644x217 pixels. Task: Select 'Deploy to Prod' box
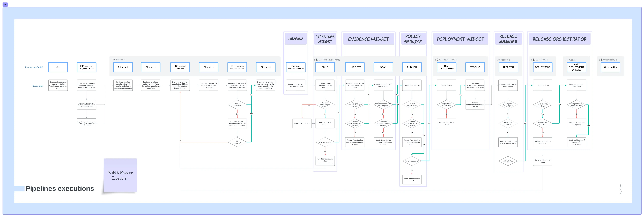(543, 85)
